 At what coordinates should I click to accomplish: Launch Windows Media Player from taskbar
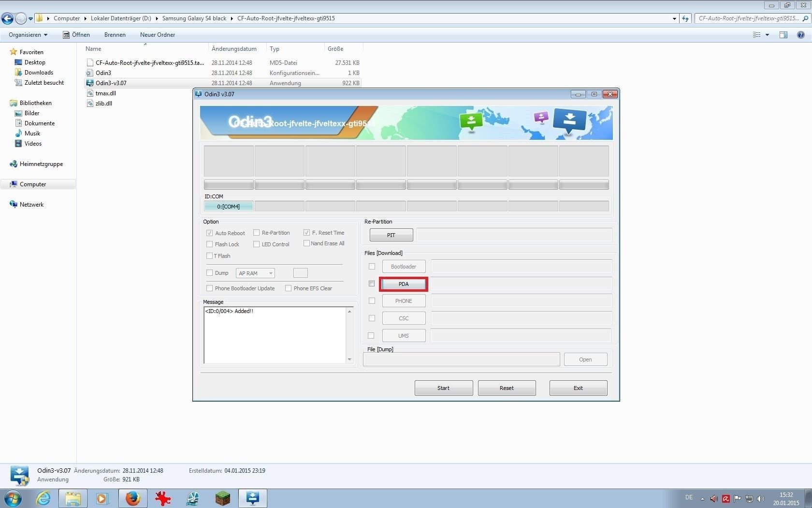point(102,498)
